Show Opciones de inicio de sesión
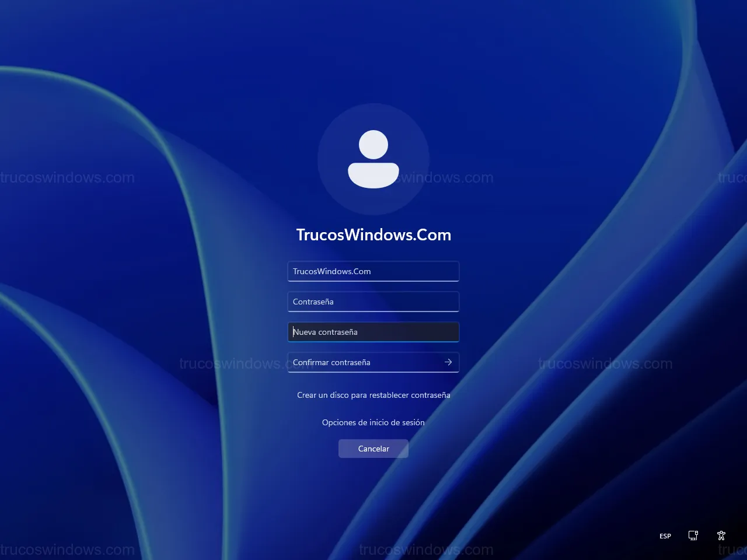The width and height of the screenshot is (747, 560). [373, 422]
